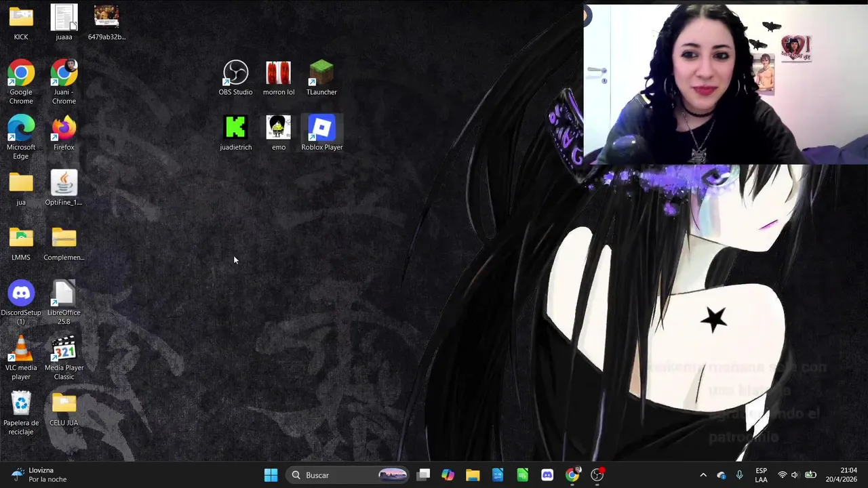Launch VLC media player
868x488 pixels.
(x=21, y=358)
